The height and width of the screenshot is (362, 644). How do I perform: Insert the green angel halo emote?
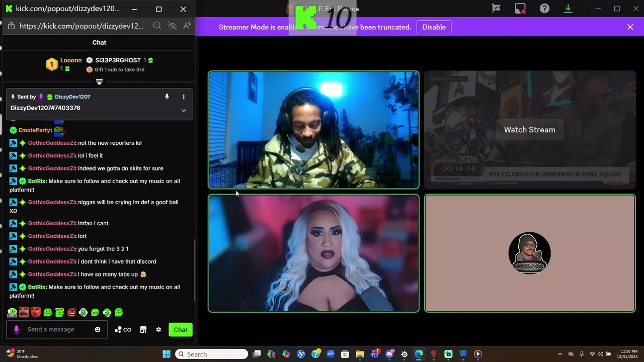point(59,312)
